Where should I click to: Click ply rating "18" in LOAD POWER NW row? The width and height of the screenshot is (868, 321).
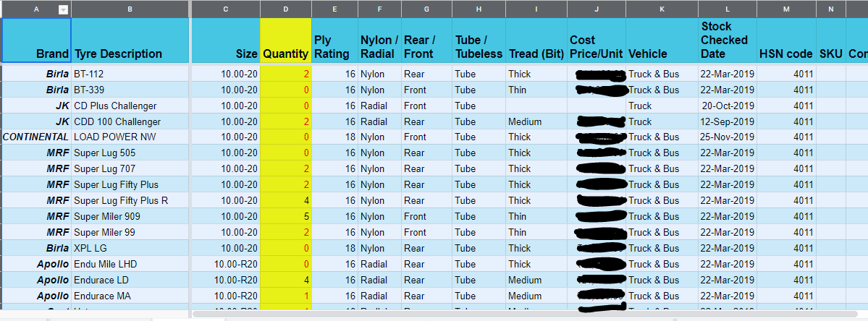coord(334,137)
